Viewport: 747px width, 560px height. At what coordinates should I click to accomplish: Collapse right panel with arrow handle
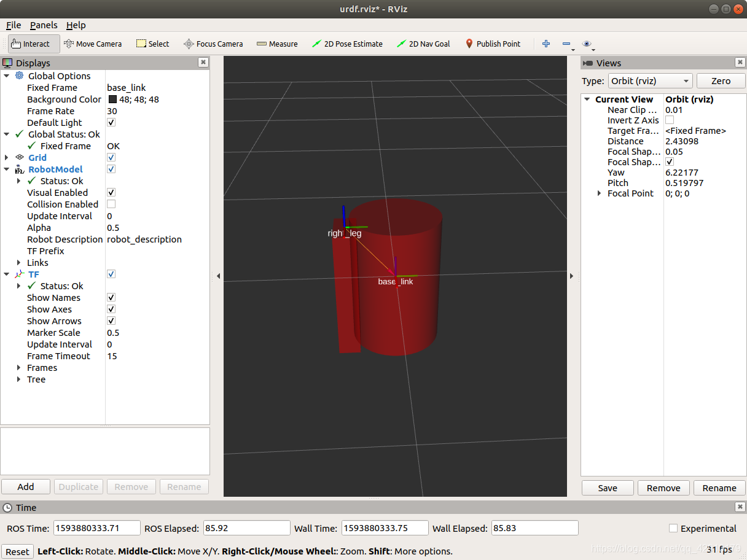click(x=571, y=276)
